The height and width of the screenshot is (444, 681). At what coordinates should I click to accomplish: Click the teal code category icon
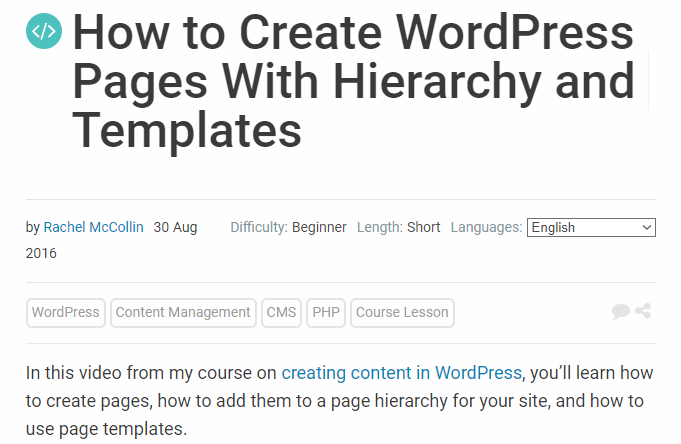(44, 32)
